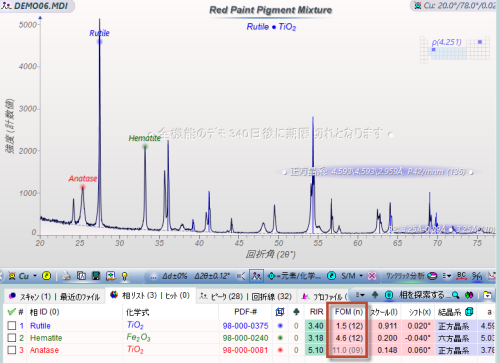The height and width of the screenshot is (363, 500).
Task: Click the Anatase peak marker on the plot
Action: coord(83,187)
